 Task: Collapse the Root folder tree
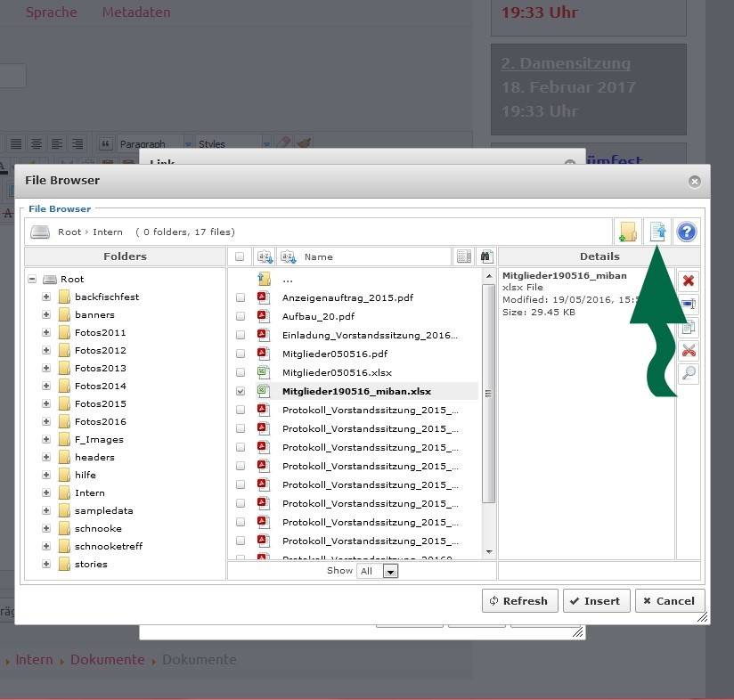coord(32,280)
